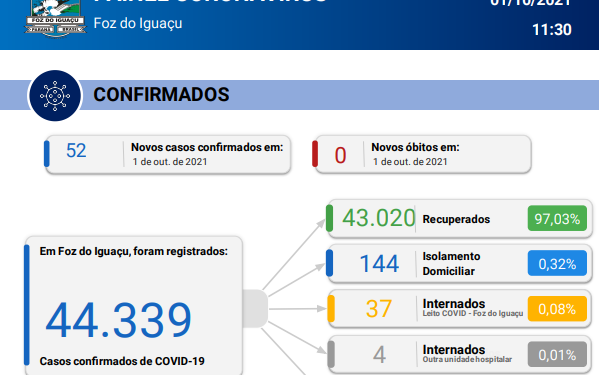The image size is (599, 375).
Task: Click the 'Foz do Iguaçu' header subtitle
Action: tap(138, 23)
